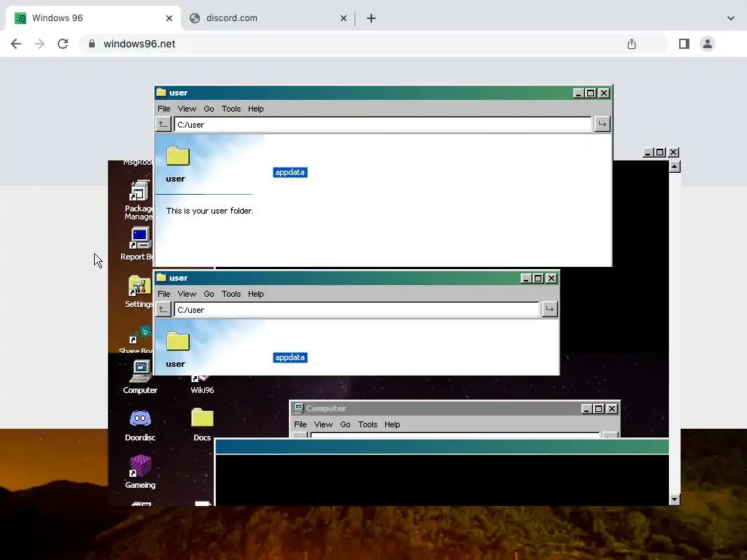Open File menu in Computer window
The height and width of the screenshot is (560, 747).
(300, 424)
